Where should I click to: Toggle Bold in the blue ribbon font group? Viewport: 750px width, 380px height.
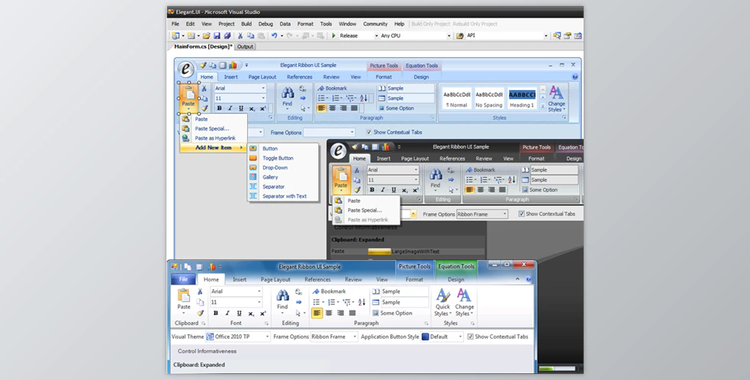pyautogui.click(x=219, y=109)
